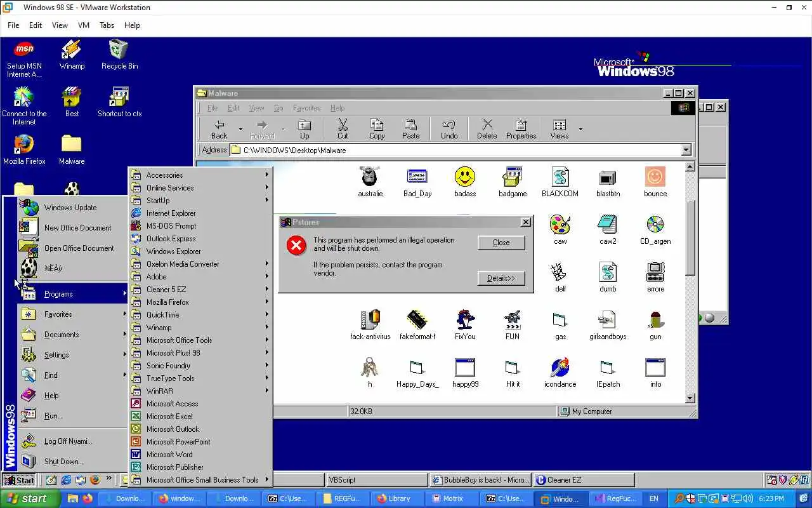Select the fakeformat-f file icon

[x=417, y=321]
